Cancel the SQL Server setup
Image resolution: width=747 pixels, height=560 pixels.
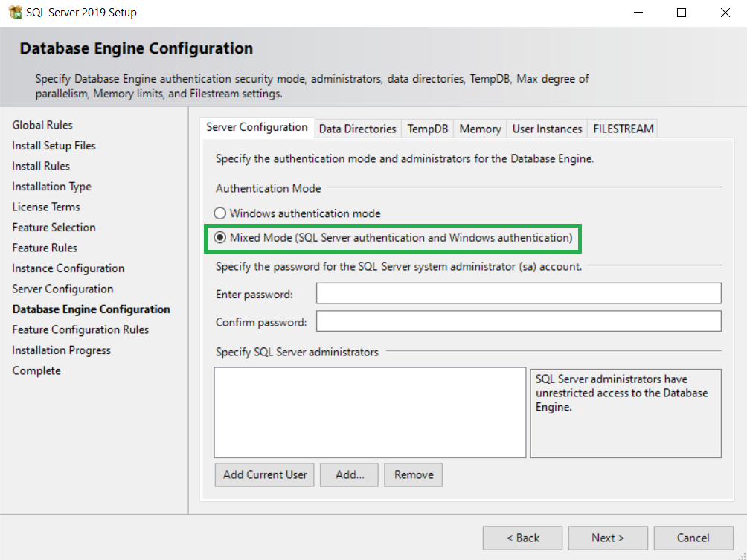pos(693,538)
